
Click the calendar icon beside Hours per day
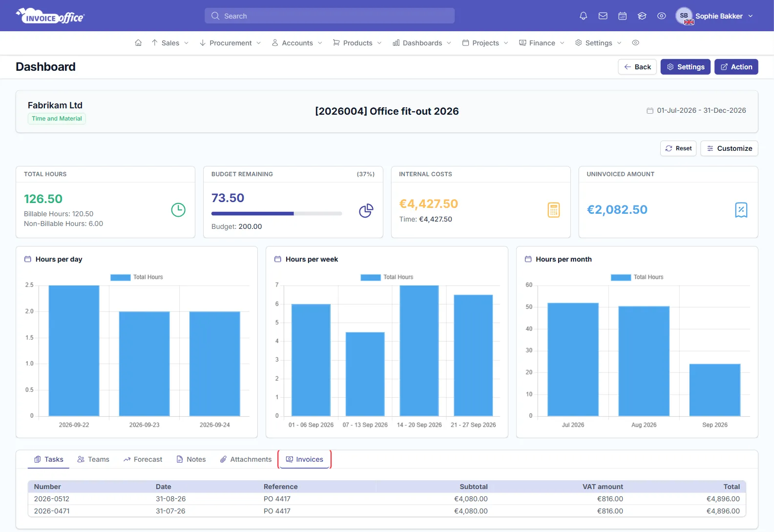28,259
